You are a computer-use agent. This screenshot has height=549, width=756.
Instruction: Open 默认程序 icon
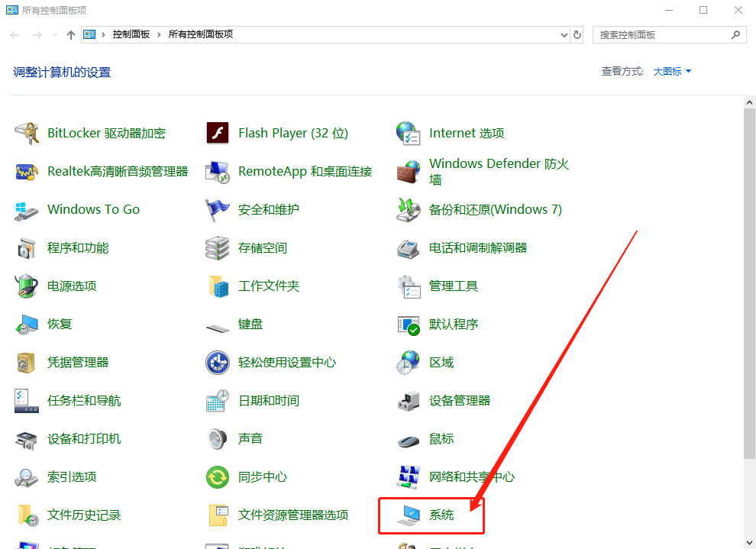coord(409,325)
